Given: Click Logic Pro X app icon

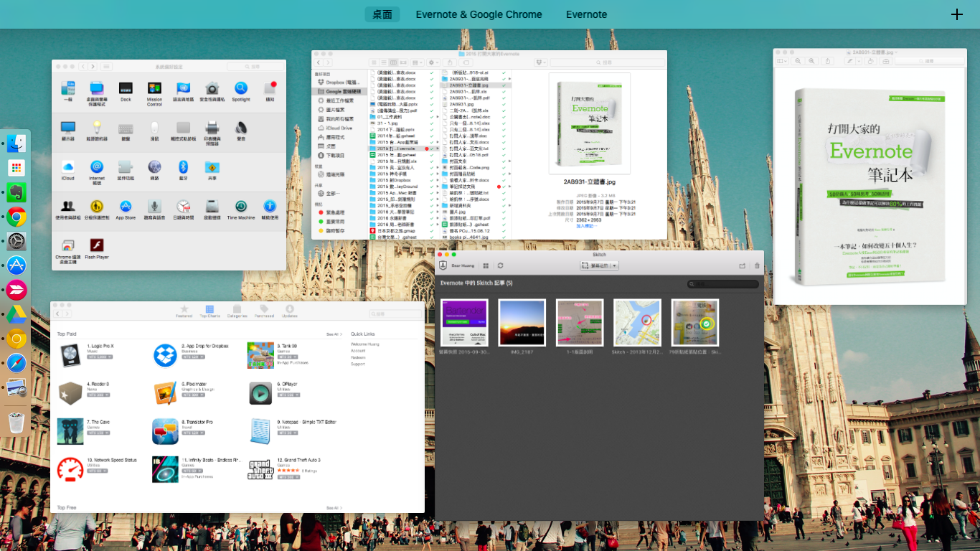Looking at the screenshot, I should click(70, 355).
